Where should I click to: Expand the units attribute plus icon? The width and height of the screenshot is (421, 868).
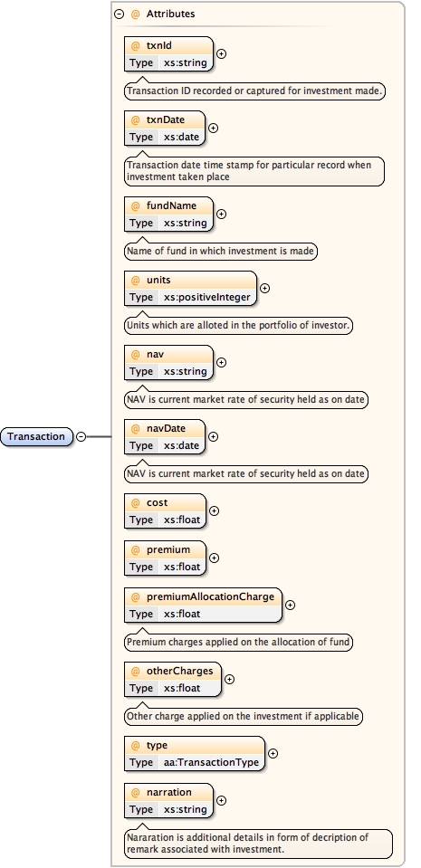pos(264,288)
